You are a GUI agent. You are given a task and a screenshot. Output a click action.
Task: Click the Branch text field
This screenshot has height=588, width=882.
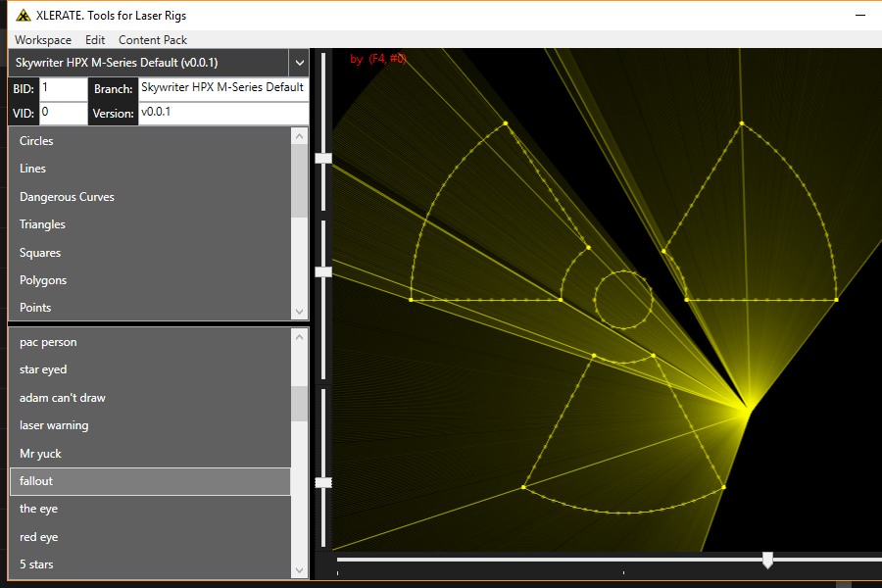pyautogui.click(x=222, y=88)
